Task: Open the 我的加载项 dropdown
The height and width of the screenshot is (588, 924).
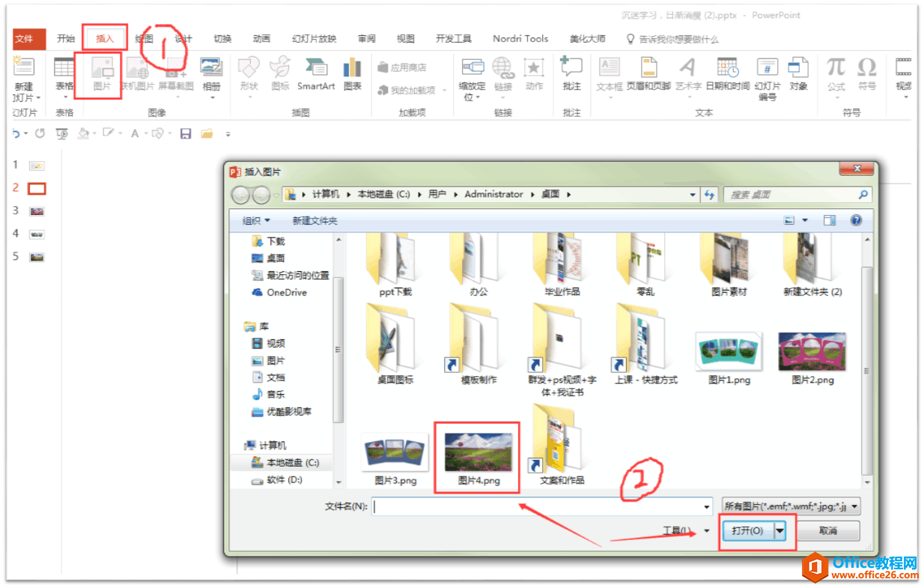Action: (x=444, y=91)
